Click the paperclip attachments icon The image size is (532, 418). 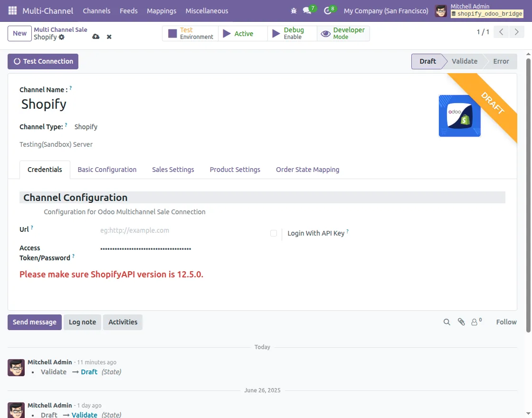click(461, 322)
